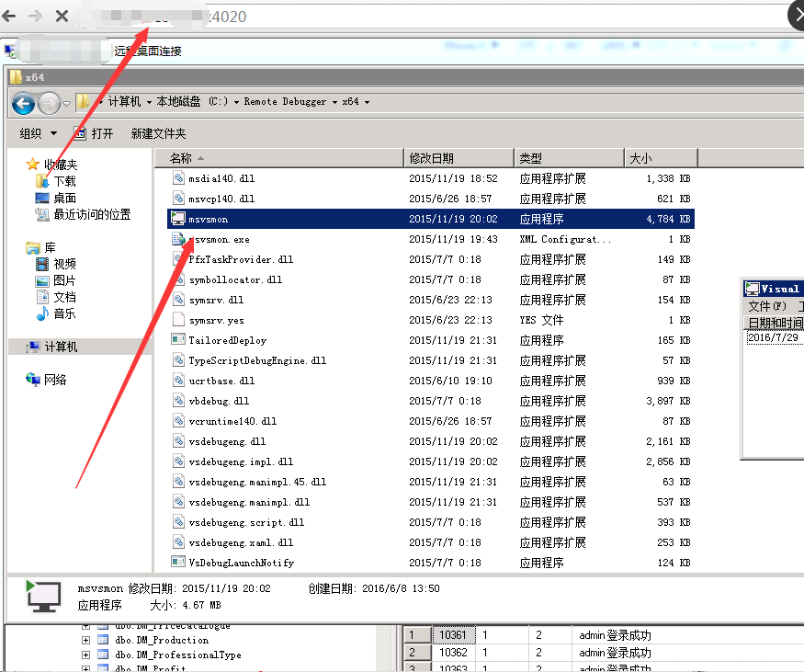Sort by 名称 column header
804x672 pixels.
coord(279,158)
